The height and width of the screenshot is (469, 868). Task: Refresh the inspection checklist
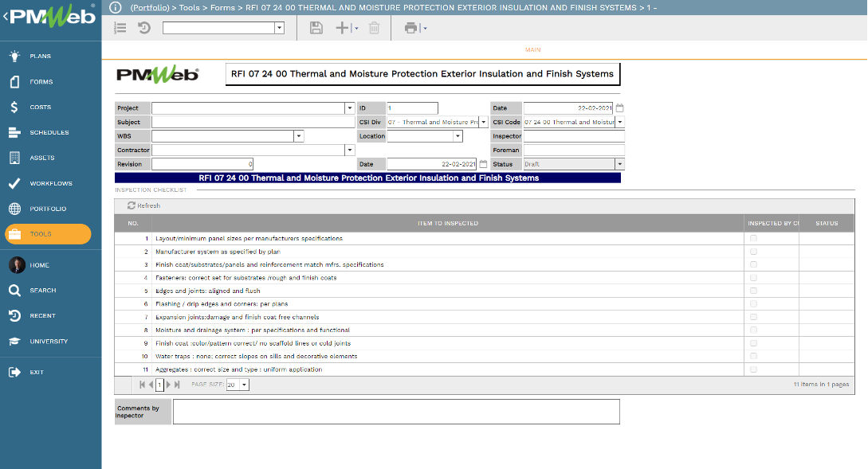pyautogui.click(x=144, y=205)
